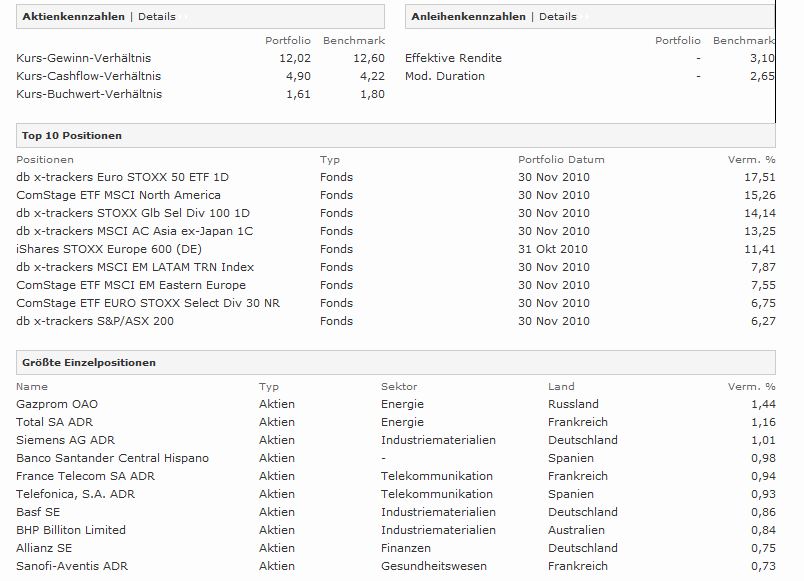This screenshot has width=804, height=581.
Task: Click db x-trackers MSCI AC Asia ex-Japan 1C
Action: 134,231
